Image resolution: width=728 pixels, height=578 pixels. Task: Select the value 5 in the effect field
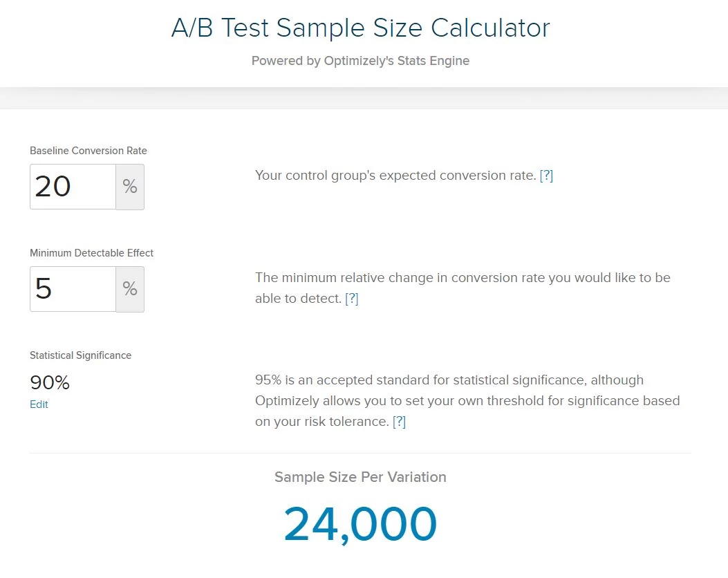point(43,289)
